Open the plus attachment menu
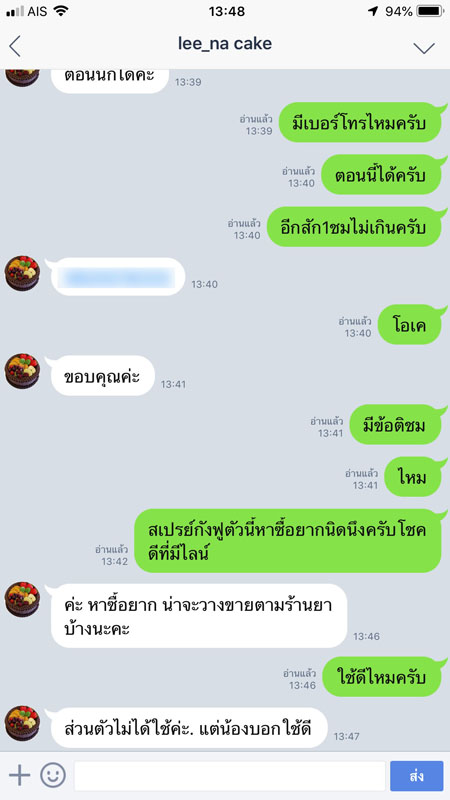 point(19,775)
